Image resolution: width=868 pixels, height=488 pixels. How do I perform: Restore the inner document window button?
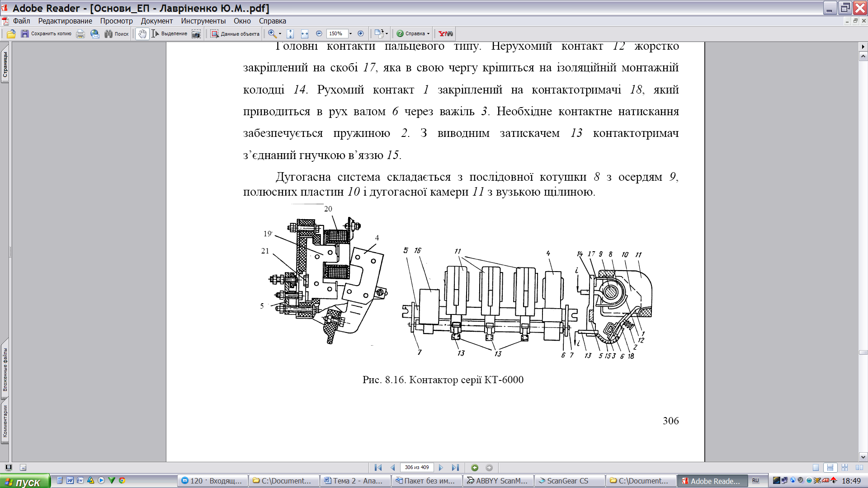(x=855, y=21)
